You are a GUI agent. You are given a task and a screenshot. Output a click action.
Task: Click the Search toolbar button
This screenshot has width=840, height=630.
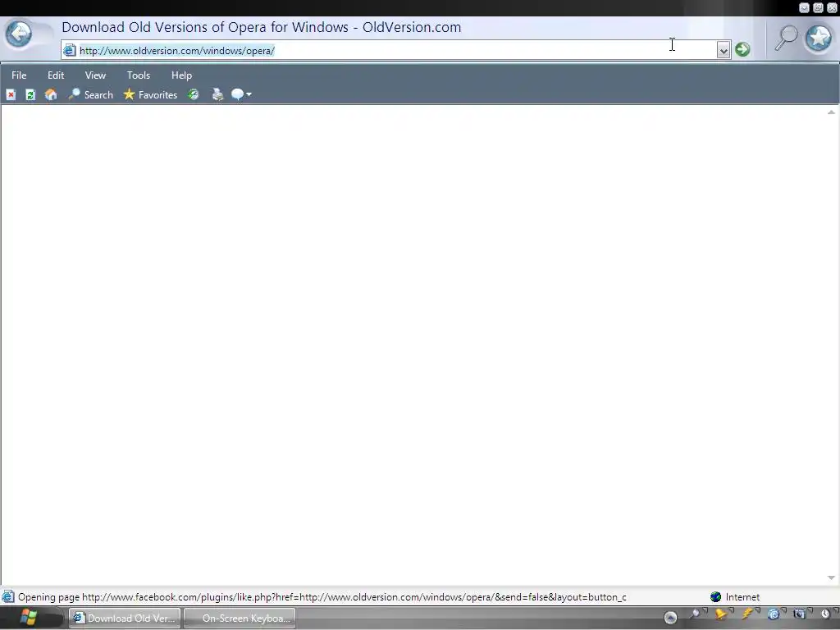coord(90,94)
